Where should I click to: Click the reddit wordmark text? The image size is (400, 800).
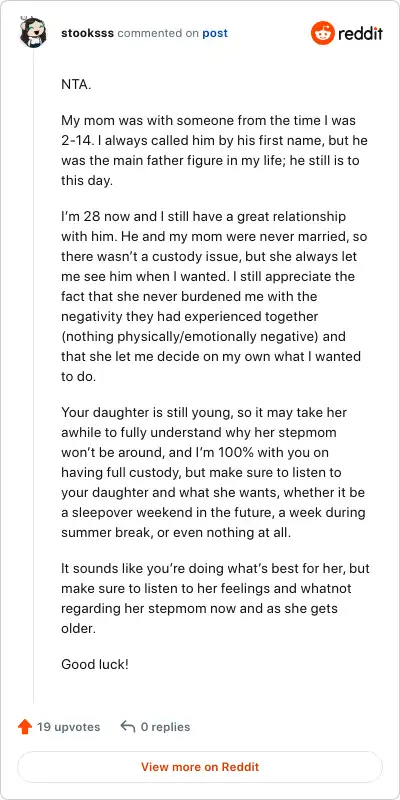360,34
